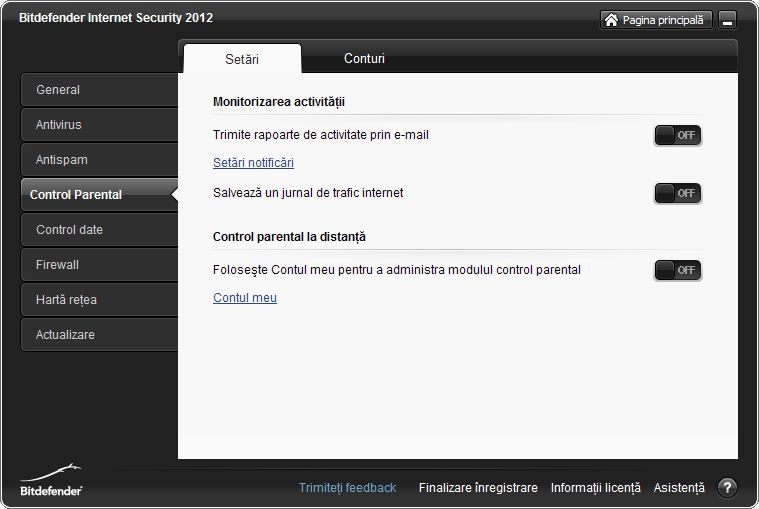Turn on internet traffic log toggle
This screenshot has height=509, width=759.
coord(678,193)
